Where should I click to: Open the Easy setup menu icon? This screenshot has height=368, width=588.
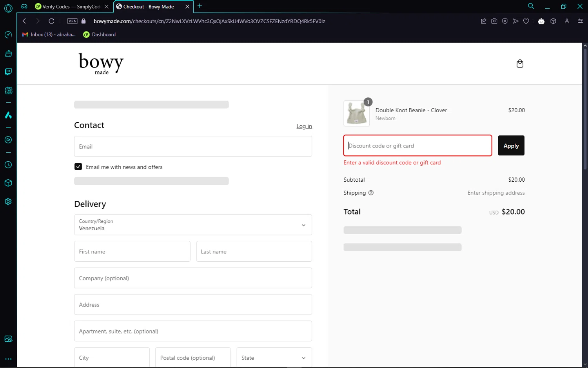click(581, 21)
